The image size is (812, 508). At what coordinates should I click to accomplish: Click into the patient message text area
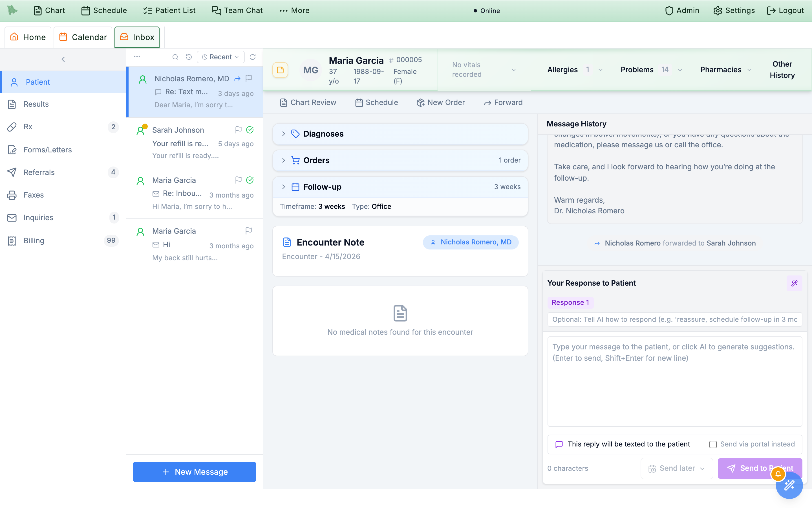coord(674,382)
